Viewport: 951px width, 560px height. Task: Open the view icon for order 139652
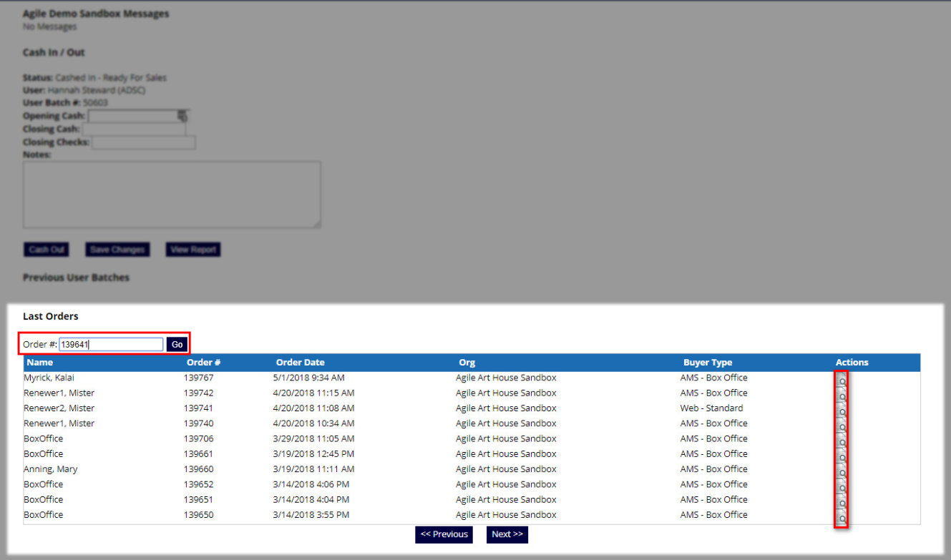coord(842,487)
